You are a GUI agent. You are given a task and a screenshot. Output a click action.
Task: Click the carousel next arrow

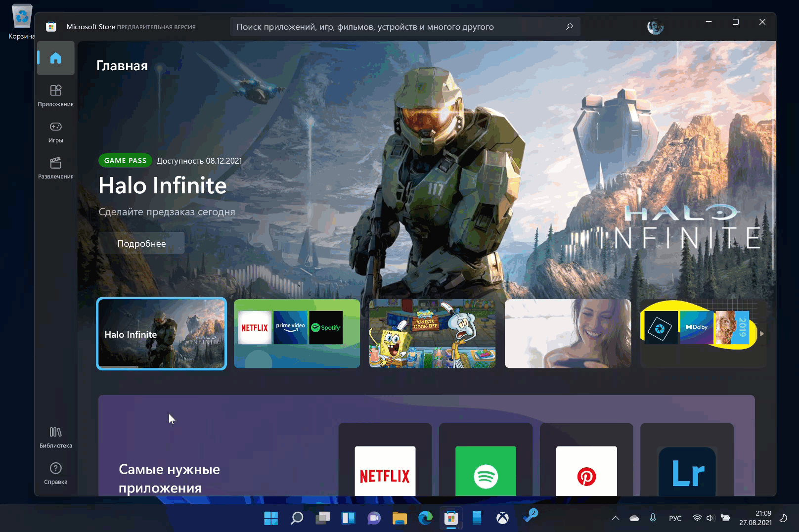[762, 334]
